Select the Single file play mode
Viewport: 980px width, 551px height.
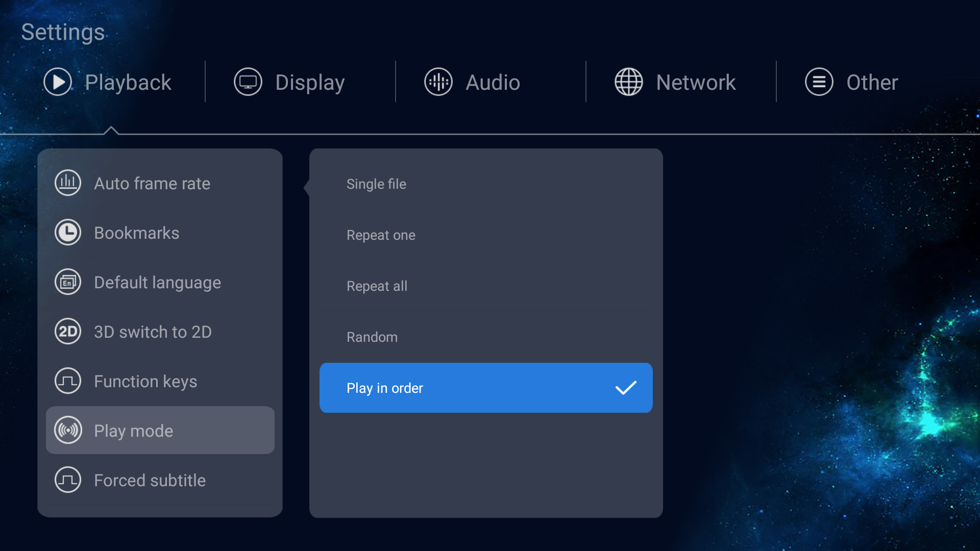(x=486, y=184)
